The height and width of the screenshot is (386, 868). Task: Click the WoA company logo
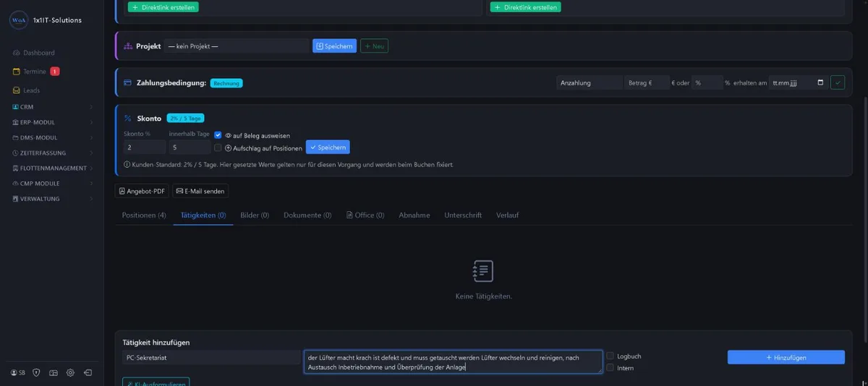(19, 20)
